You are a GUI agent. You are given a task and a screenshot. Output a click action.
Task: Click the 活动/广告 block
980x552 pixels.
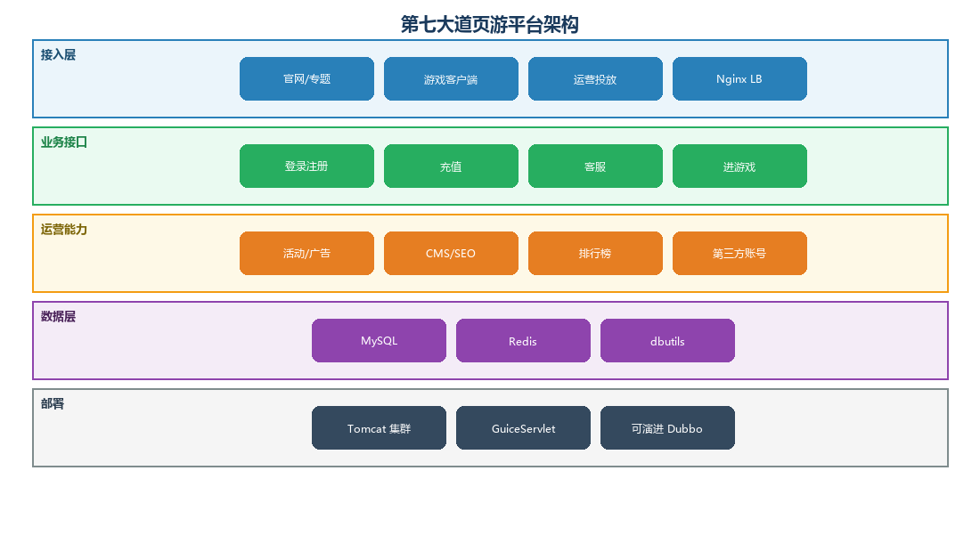[x=306, y=254]
